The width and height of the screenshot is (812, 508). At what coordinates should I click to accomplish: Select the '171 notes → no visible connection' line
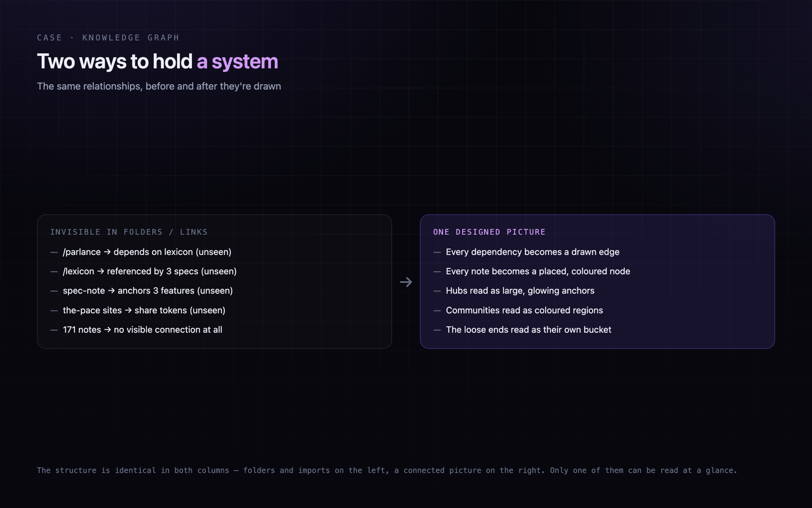coord(143,330)
